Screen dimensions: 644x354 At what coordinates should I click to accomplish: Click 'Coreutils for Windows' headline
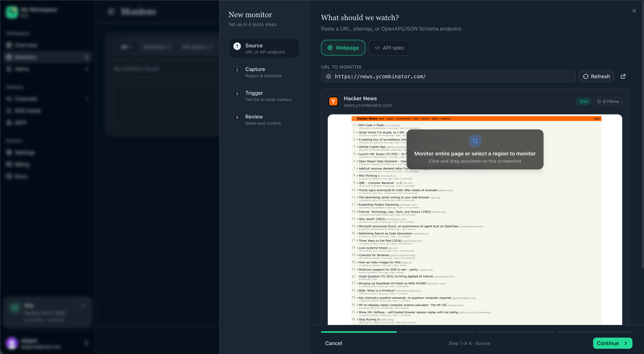[x=374, y=255]
